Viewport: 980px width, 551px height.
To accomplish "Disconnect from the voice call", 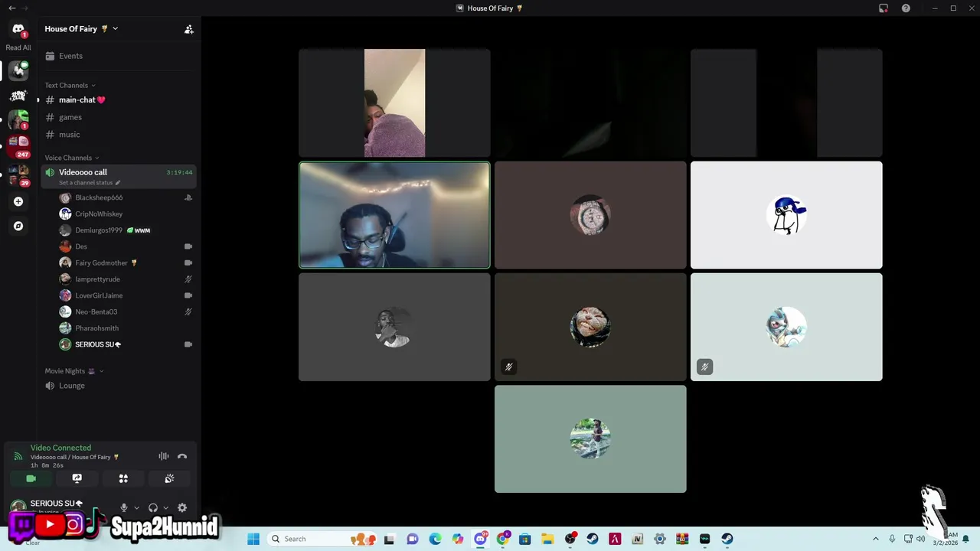I will tap(182, 456).
